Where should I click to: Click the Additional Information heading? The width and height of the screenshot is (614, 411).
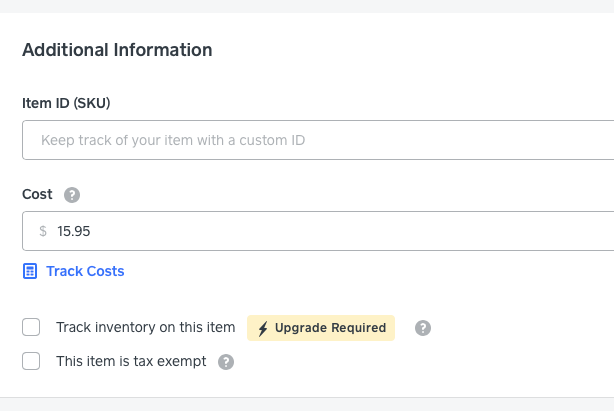click(x=117, y=50)
